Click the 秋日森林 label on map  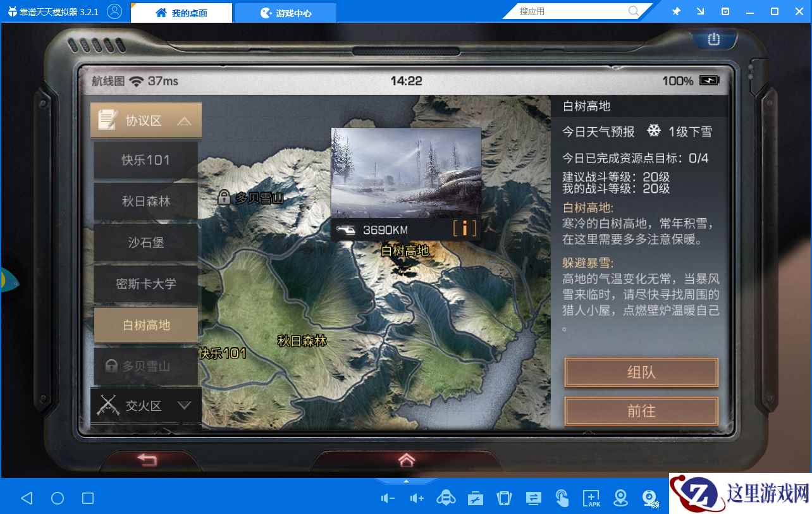tap(302, 341)
